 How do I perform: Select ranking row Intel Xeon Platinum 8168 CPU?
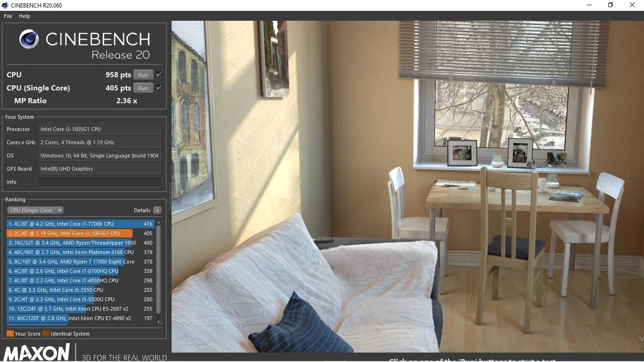coord(80,252)
